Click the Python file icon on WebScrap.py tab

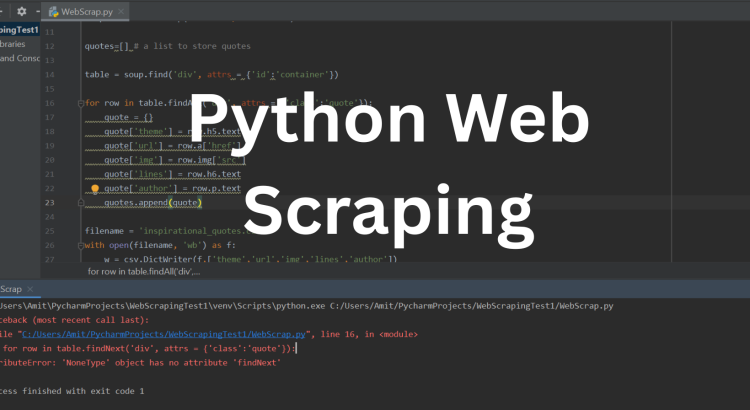click(53, 11)
